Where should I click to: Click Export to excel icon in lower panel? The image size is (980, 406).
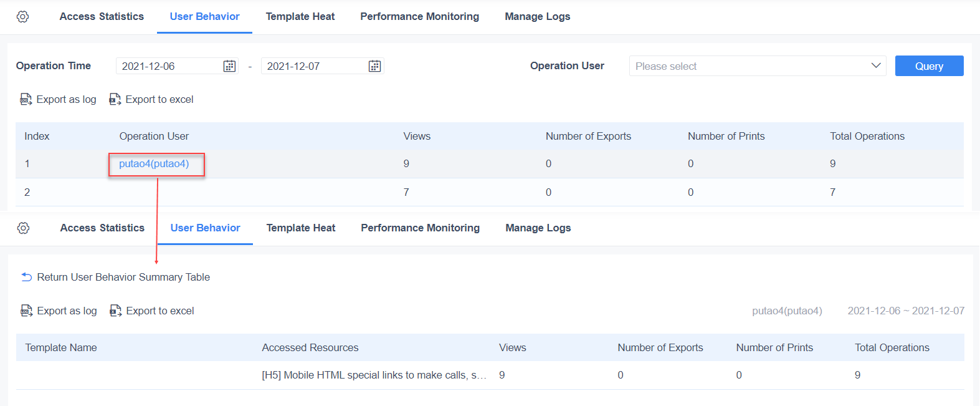tap(116, 311)
